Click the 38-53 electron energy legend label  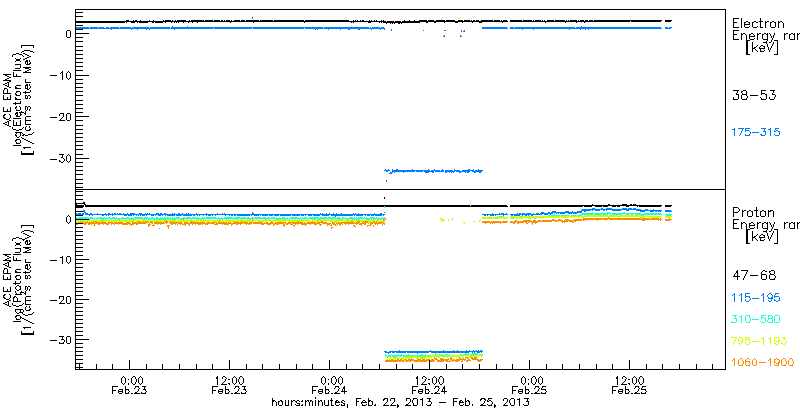[754, 95]
